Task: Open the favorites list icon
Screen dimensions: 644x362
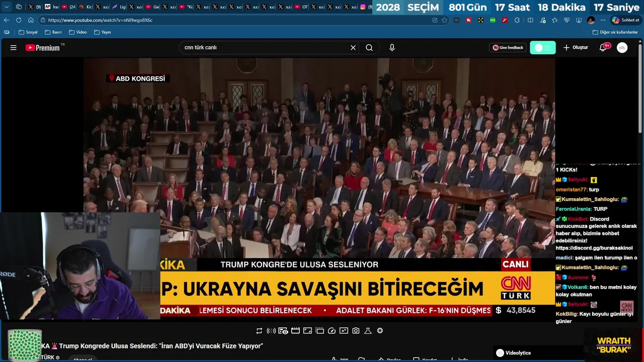Action: click(x=554, y=20)
